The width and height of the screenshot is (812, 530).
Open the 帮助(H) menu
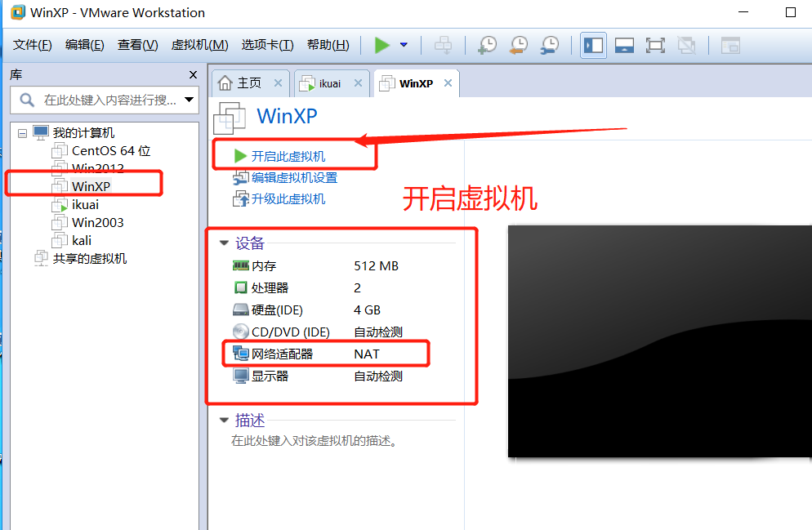click(328, 45)
